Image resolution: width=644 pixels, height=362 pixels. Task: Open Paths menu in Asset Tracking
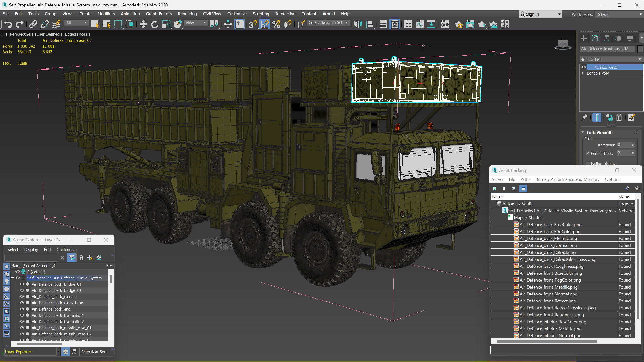tap(525, 179)
